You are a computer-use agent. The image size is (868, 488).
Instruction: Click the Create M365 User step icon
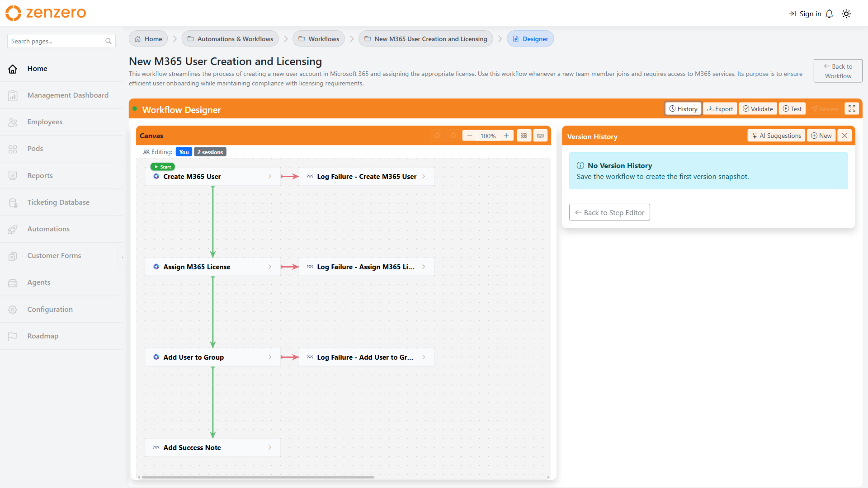tap(156, 176)
